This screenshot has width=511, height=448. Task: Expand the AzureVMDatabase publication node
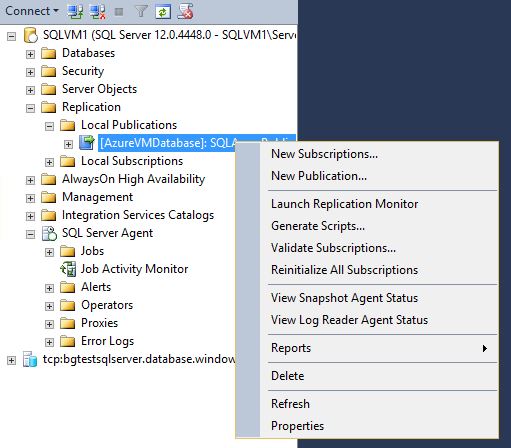pyautogui.click(x=68, y=144)
